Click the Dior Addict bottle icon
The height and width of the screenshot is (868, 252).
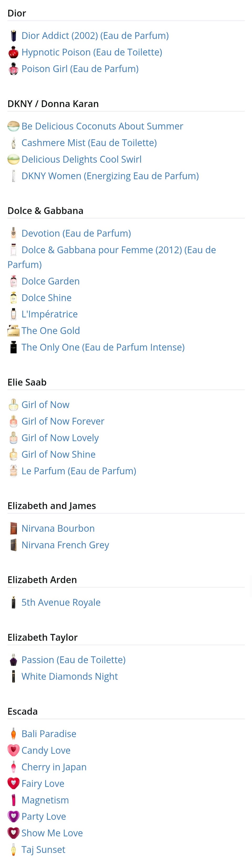tap(13, 36)
